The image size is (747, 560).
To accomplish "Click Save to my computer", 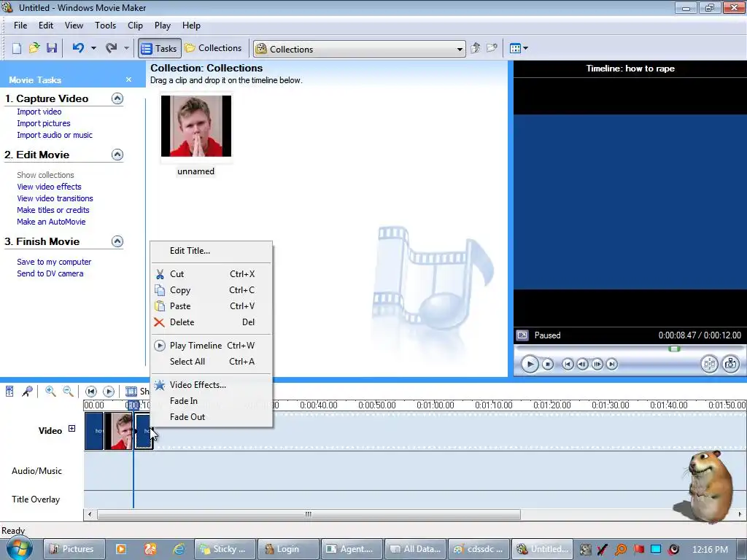I will coord(54,262).
